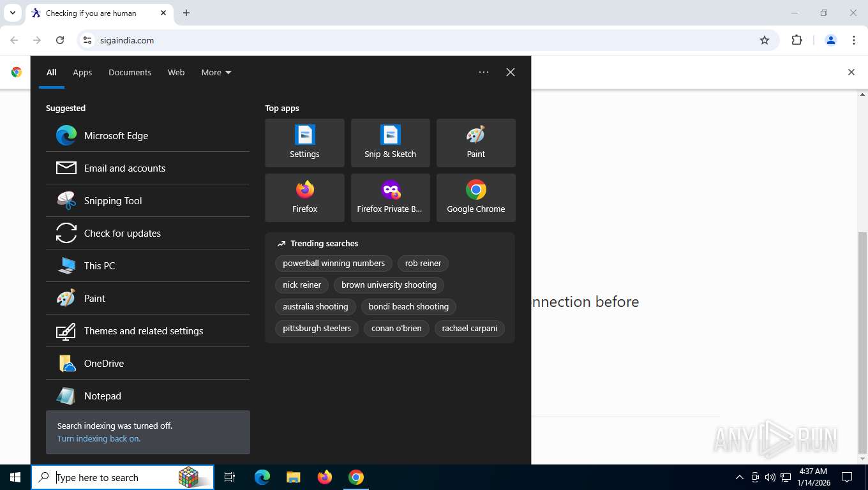868x490 pixels.
Task: Switch to Chrome on the taskbar
Action: coord(356,477)
